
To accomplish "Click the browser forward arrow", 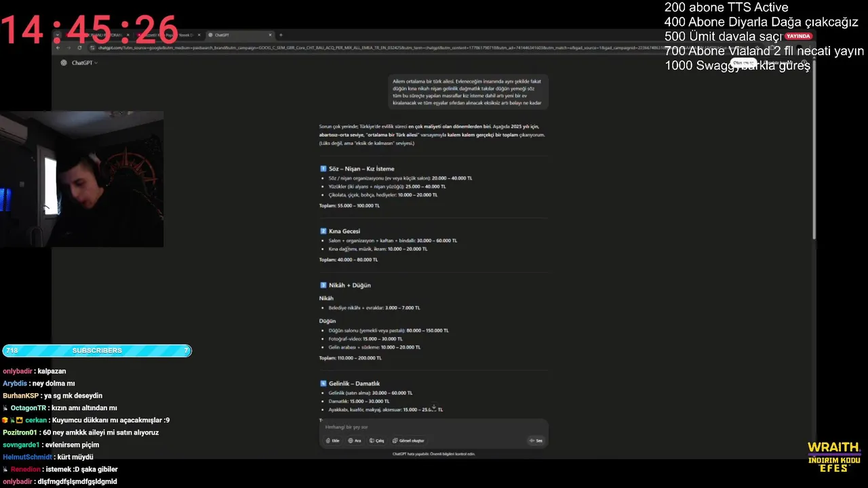I will 68,47.
